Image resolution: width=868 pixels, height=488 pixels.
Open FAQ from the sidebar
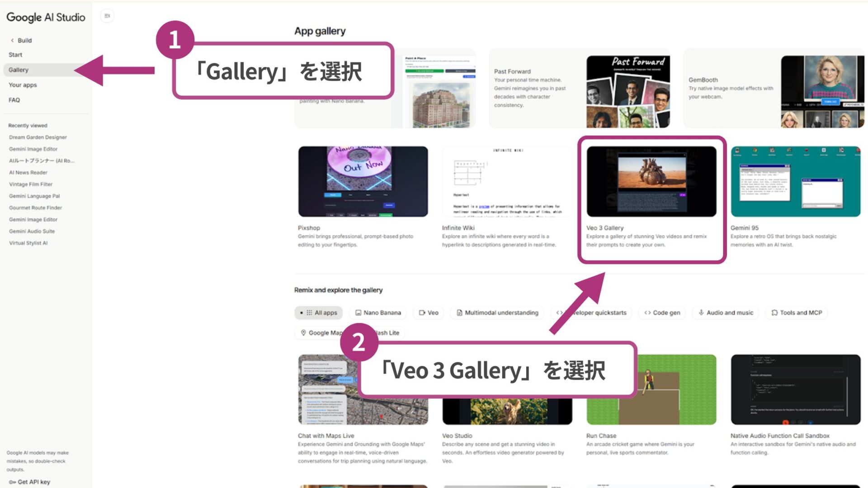(x=14, y=100)
